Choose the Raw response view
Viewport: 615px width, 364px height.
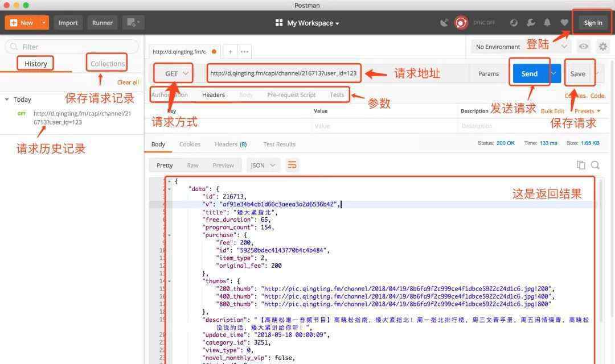tap(192, 166)
